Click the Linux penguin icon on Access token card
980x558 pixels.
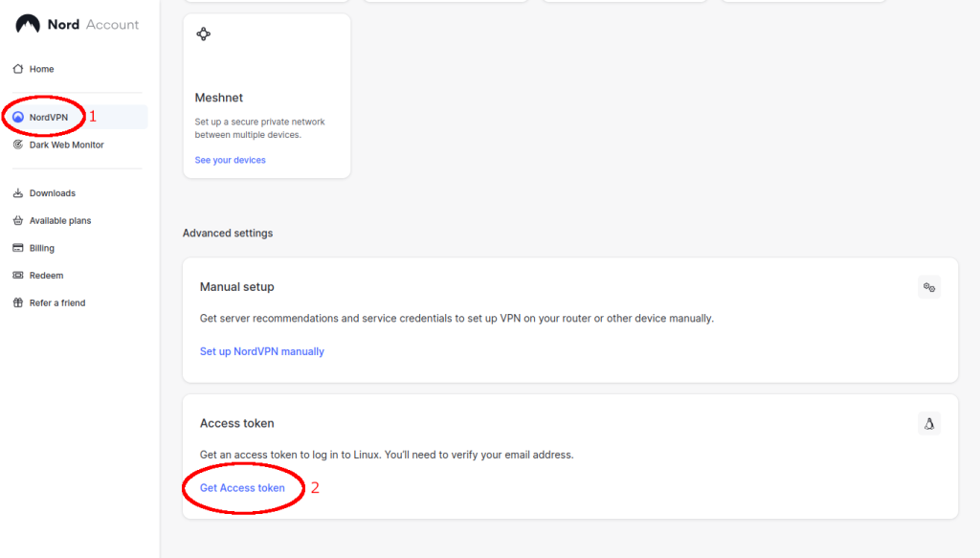click(x=928, y=422)
